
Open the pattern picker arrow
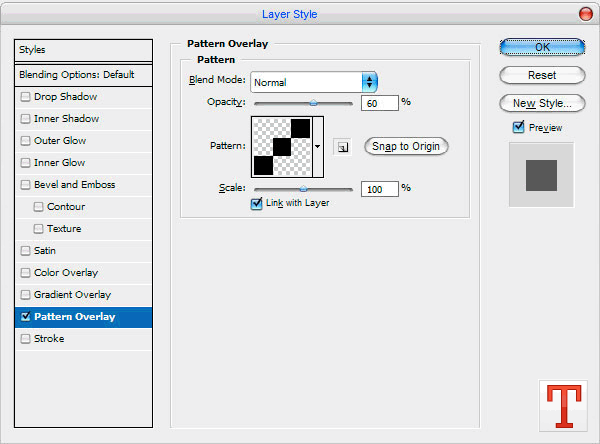[x=318, y=147]
